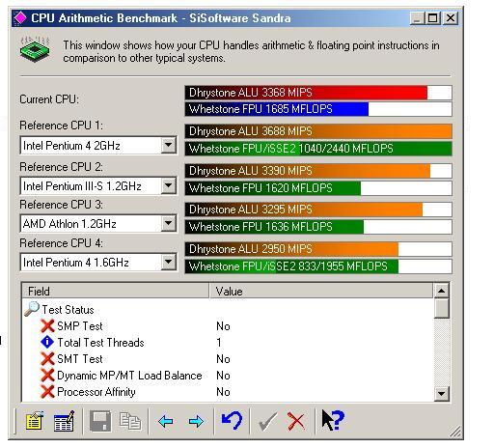This screenshot has width=494, height=448.
Task: Click the gray checkmark OK icon
Action: pos(267,421)
